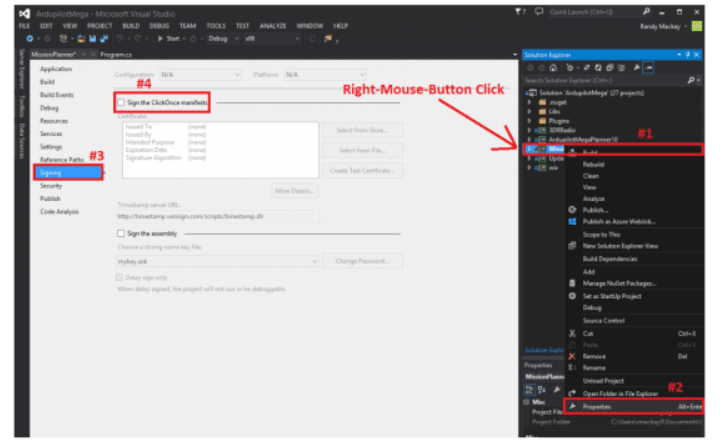
Task: Click the Home icon in Solution Explorer
Action: pyautogui.click(x=553, y=68)
